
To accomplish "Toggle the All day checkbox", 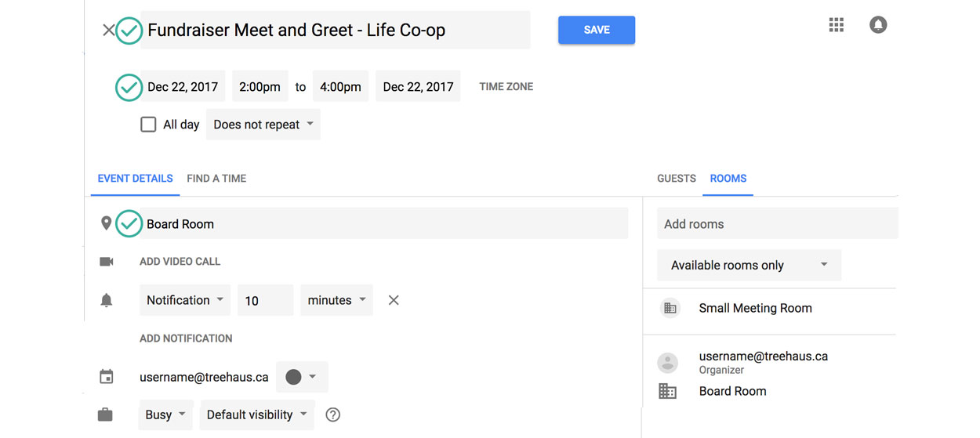I will click(148, 125).
